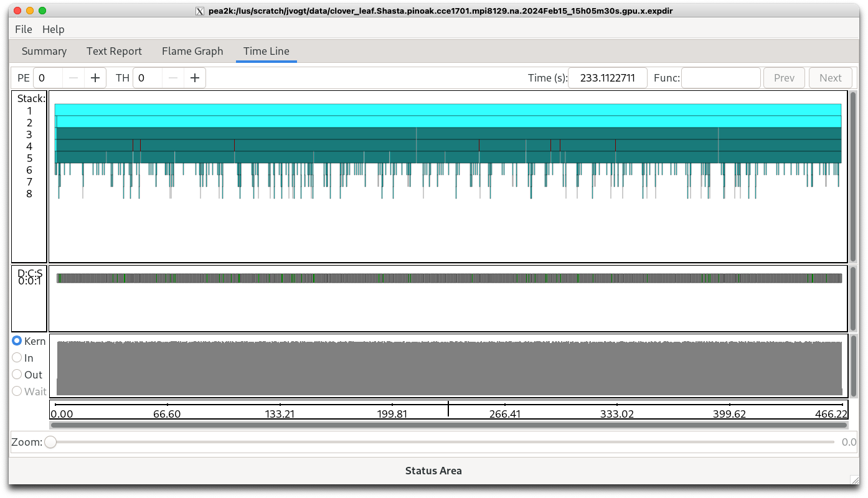This screenshot has height=498, width=868.
Task: Decrease the TH thread value
Action: pos(173,78)
